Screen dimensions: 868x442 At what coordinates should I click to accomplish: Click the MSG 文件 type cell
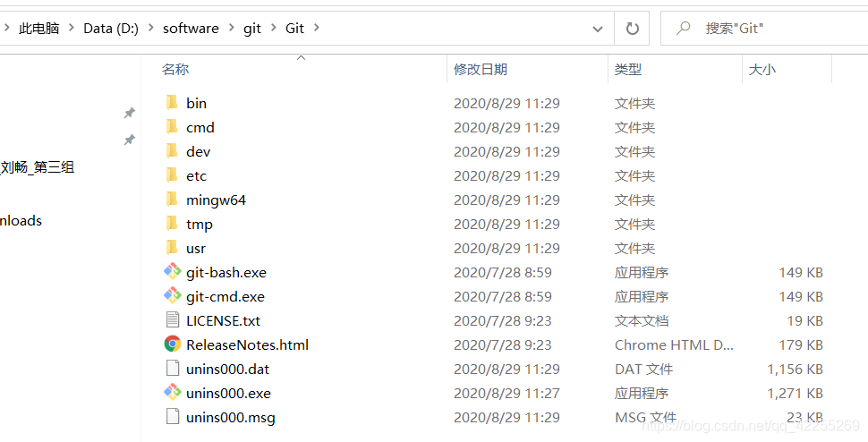(x=645, y=418)
